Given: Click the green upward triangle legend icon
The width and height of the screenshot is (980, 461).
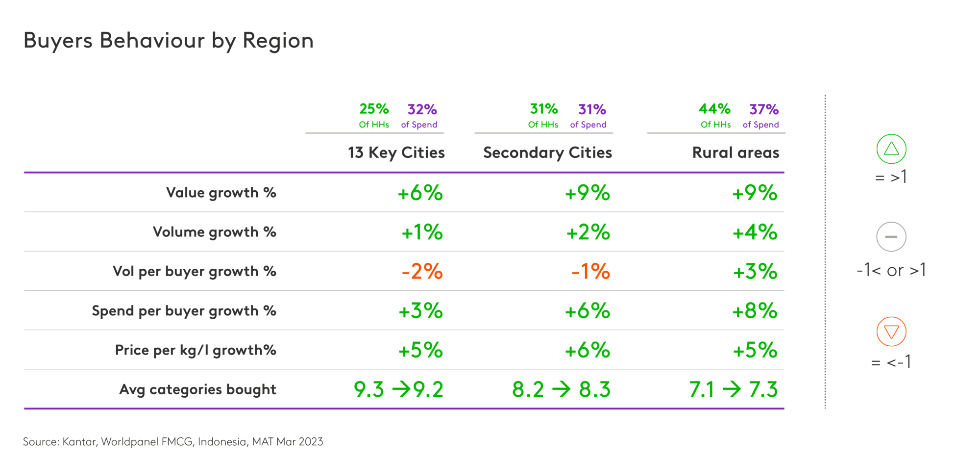Looking at the screenshot, I should pos(891,149).
